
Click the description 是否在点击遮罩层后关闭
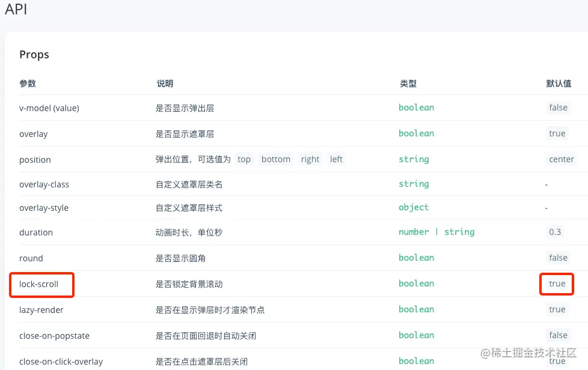click(x=202, y=362)
